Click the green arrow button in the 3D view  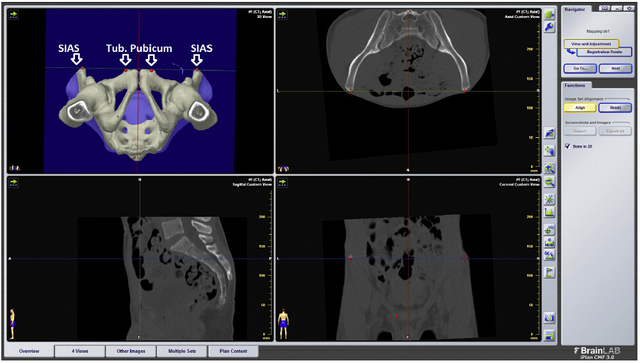pos(14,15)
